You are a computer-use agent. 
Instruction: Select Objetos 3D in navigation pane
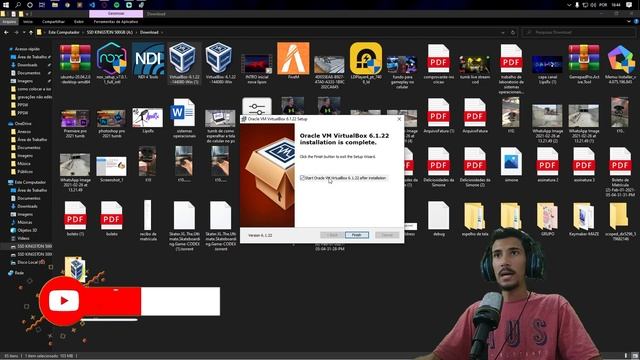[x=27, y=230]
